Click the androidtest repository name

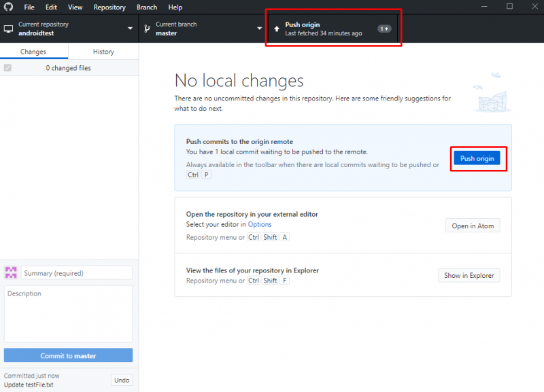(36, 33)
